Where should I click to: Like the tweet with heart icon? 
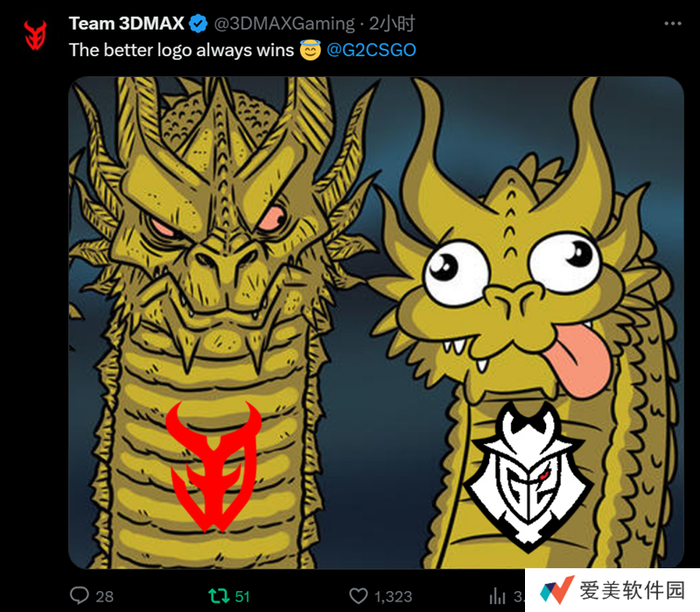click(358, 596)
